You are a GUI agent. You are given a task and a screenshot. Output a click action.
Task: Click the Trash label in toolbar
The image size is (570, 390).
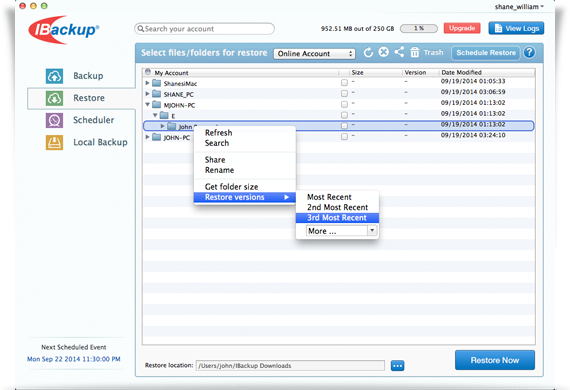433,53
